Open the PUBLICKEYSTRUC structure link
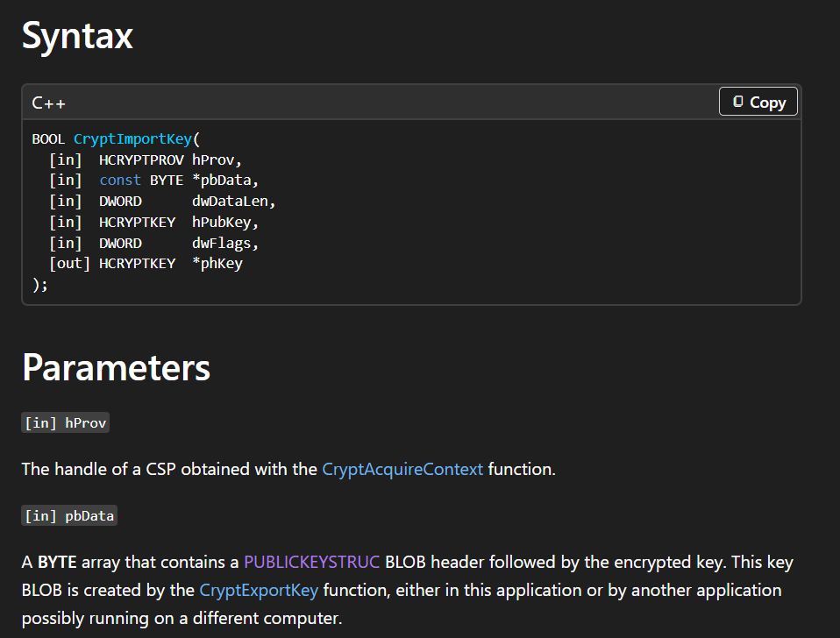 [x=311, y=562]
